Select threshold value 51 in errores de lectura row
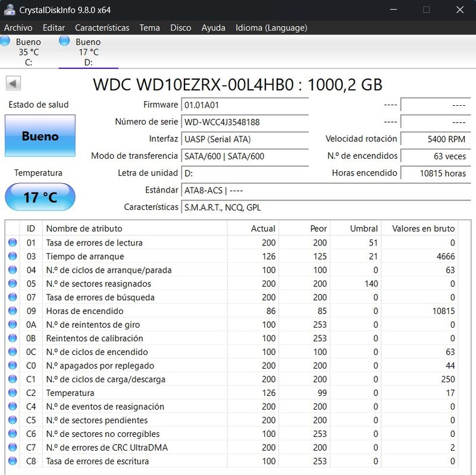Viewport: 476px width, 475px height. click(374, 243)
